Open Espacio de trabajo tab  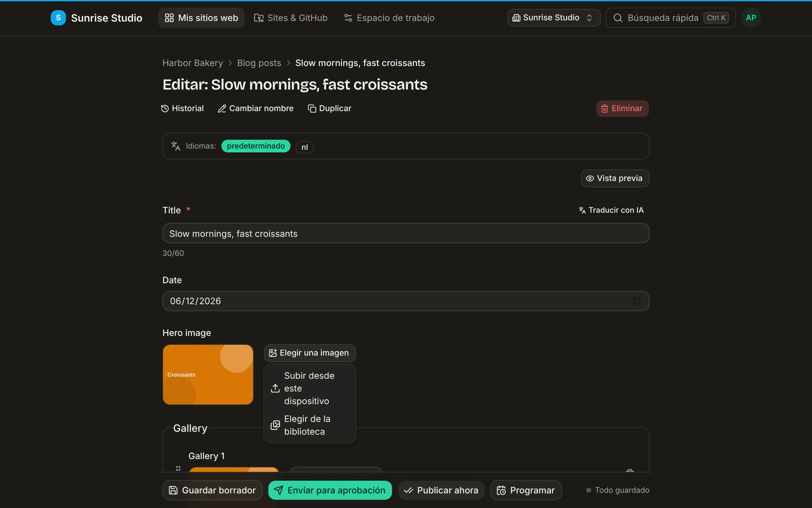[389, 18]
